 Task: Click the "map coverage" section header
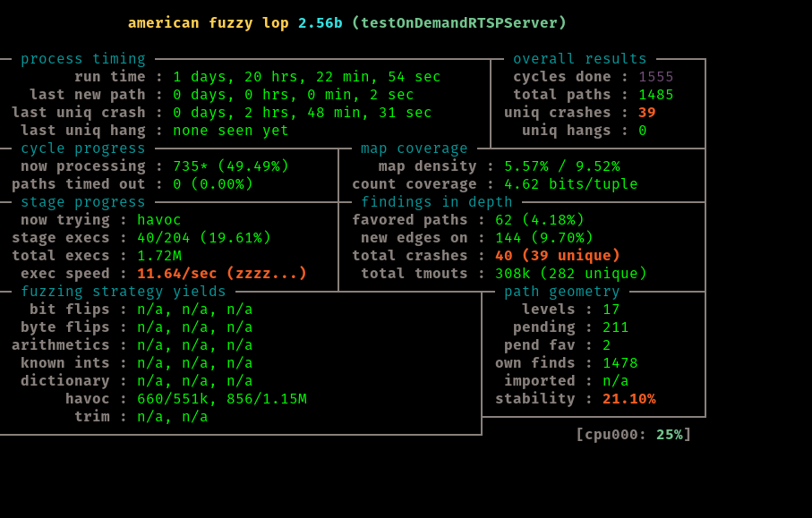pos(414,149)
